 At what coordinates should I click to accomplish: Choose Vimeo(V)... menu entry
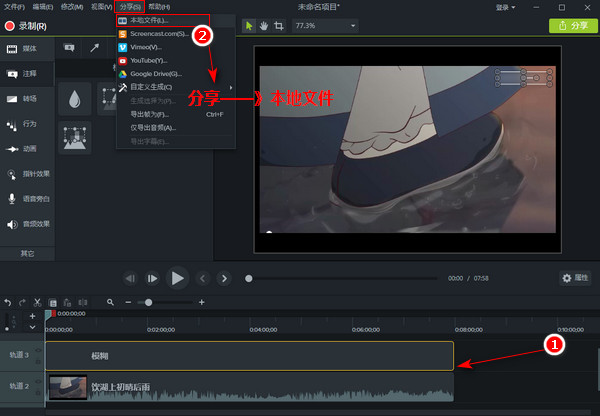pos(176,47)
